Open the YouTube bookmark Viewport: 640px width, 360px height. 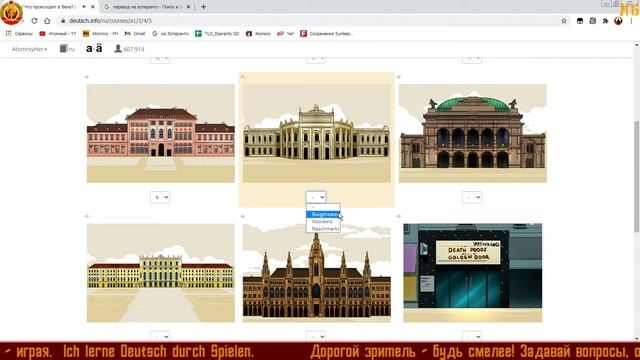[x=58, y=33]
